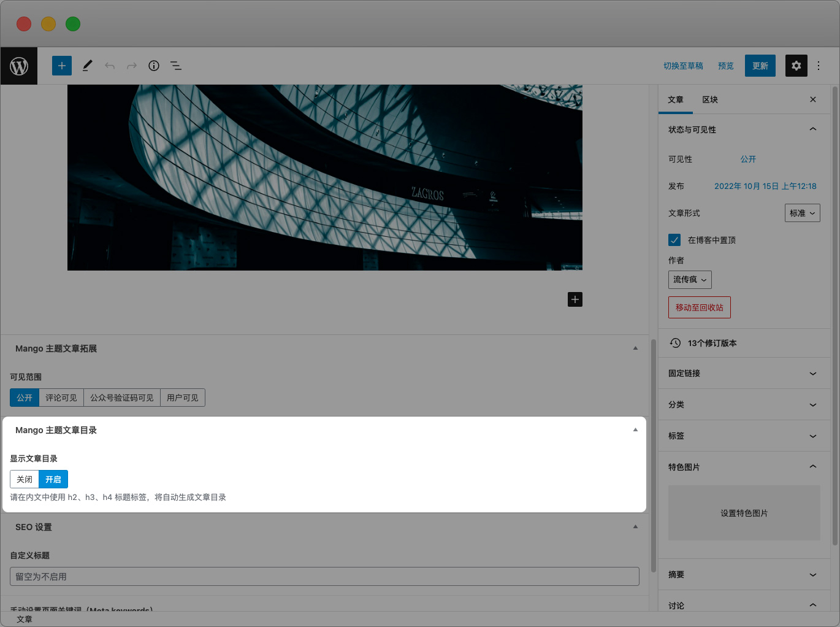Click the editor content vertical scrollbar
The image size is (840, 627).
point(654,455)
